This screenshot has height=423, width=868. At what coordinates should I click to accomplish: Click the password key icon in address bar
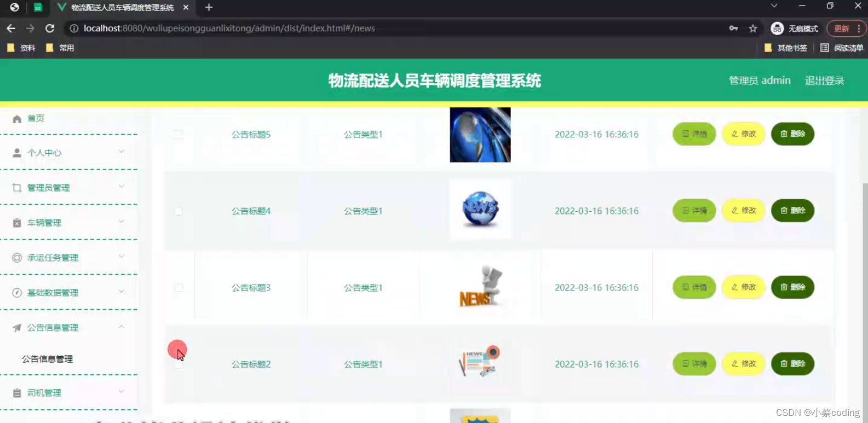(733, 28)
